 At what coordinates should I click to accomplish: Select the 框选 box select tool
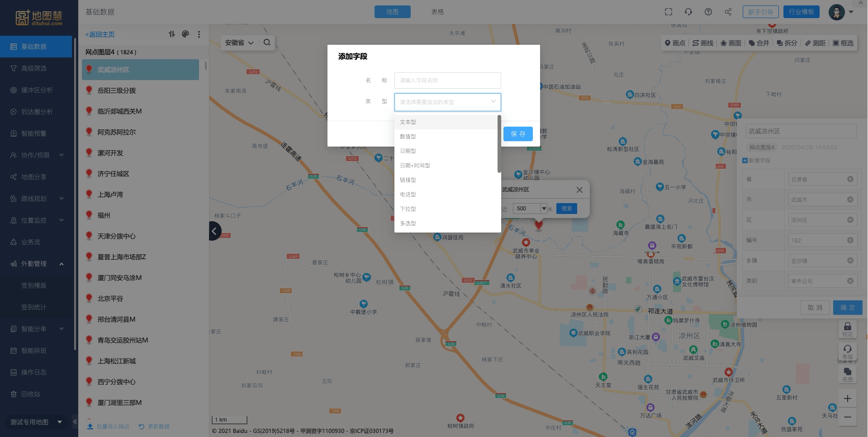pos(843,43)
